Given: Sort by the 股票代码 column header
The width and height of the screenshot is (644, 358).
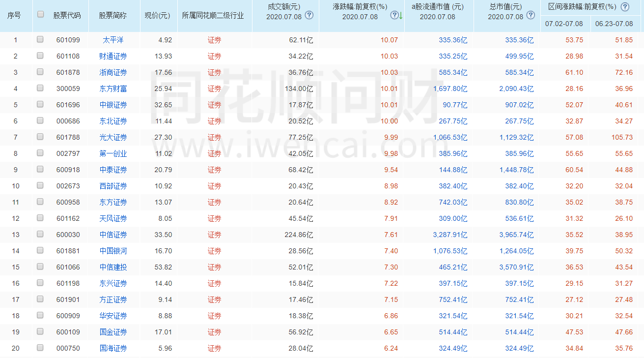Looking at the screenshot, I should (x=67, y=15).
